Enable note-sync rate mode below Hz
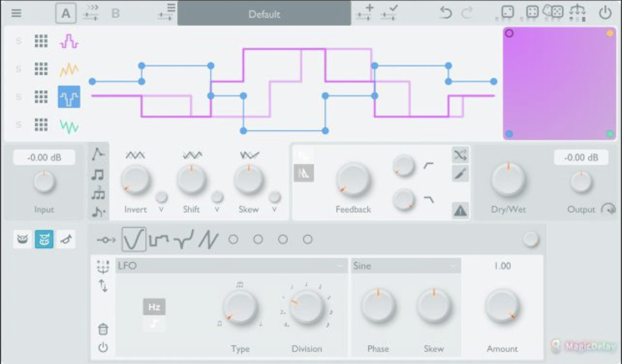The height and width of the screenshot is (364, 622). [154, 324]
